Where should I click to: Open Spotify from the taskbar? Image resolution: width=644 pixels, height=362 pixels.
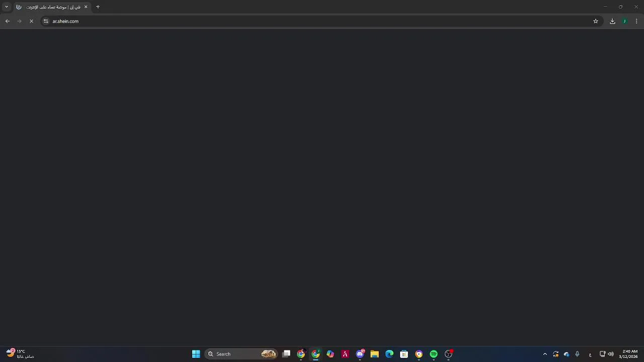pyautogui.click(x=434, y=354)
